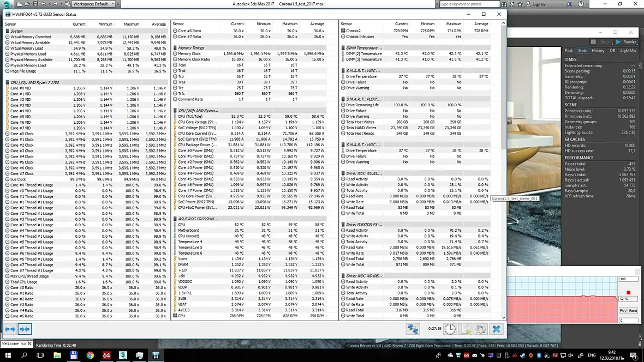Select the Drive Remaining Life row

click(416, 105)
